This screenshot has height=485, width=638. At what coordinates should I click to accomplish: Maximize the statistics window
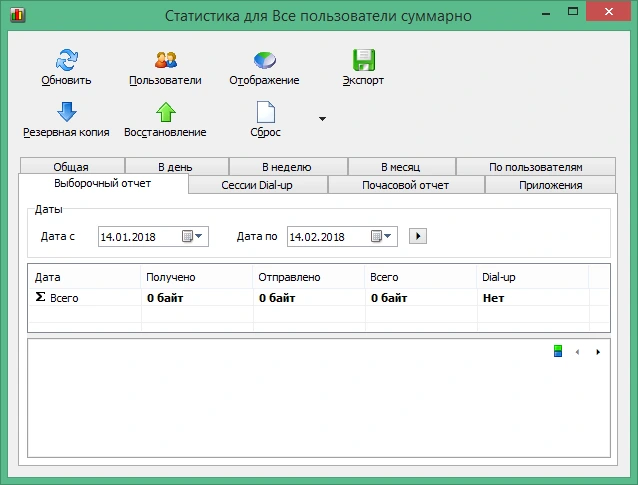coord(573,11)
